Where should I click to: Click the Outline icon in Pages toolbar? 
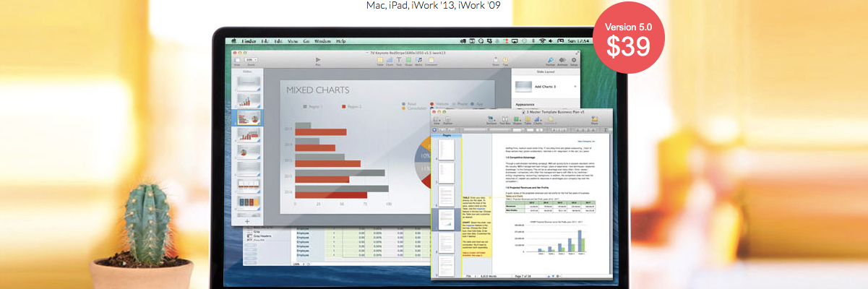tap(447, 121)
